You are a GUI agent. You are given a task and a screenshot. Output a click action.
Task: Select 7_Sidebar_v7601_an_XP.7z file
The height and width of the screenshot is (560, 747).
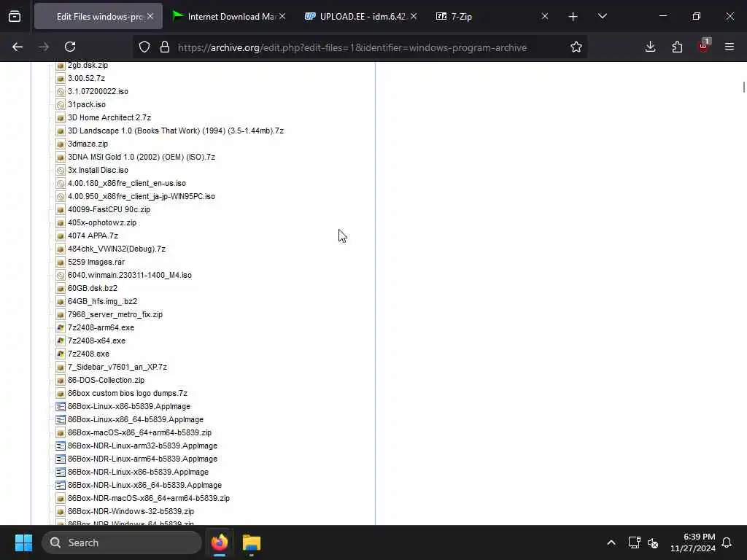117,367
